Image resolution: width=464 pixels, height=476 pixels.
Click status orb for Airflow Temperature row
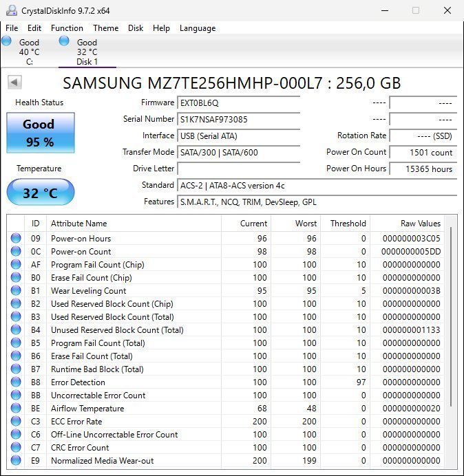click(x=16, y=408)
